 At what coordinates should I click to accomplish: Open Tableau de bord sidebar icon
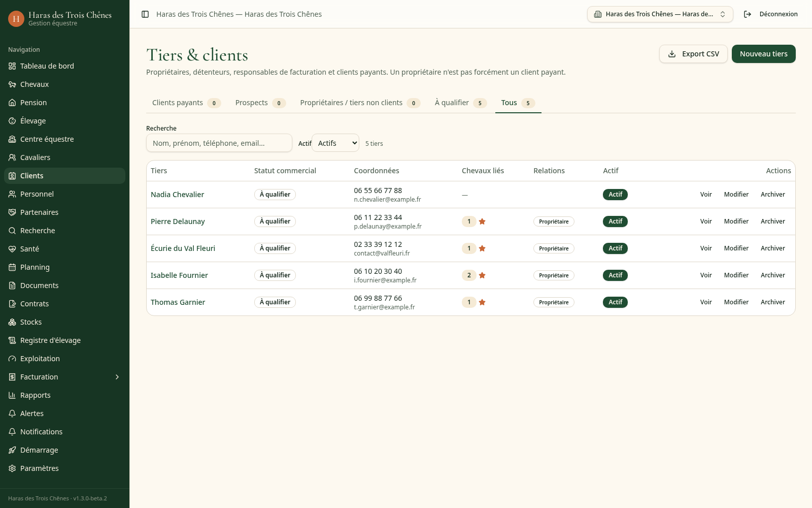pyautogui.click(x=12, y=66)
